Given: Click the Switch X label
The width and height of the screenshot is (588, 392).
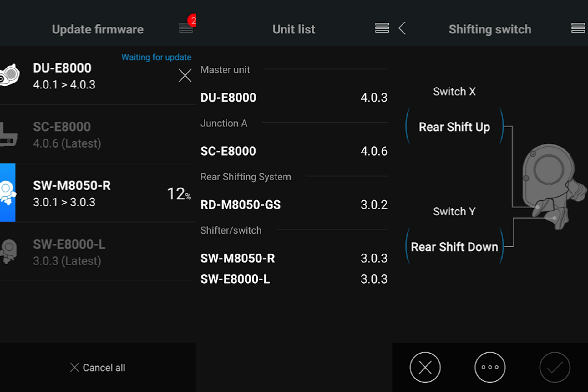Looking at the screenshot, I should pos(454,92).
